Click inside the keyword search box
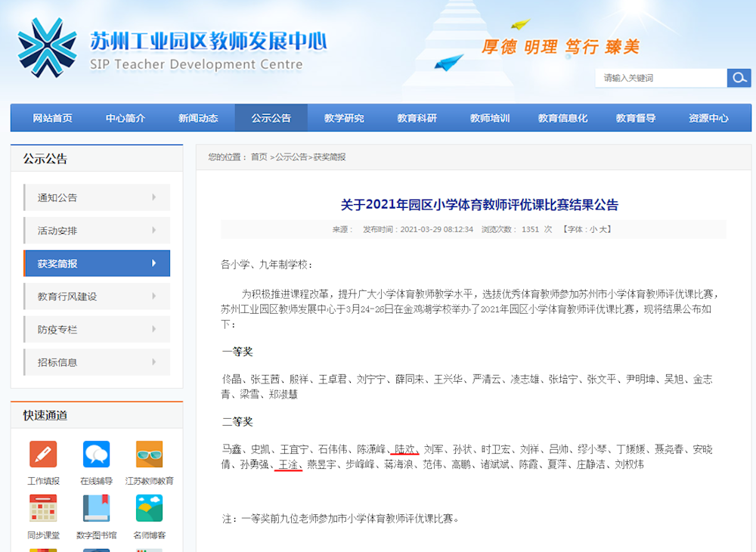The height and width of the screenshot is (552, 756). (x=661, y=78)
